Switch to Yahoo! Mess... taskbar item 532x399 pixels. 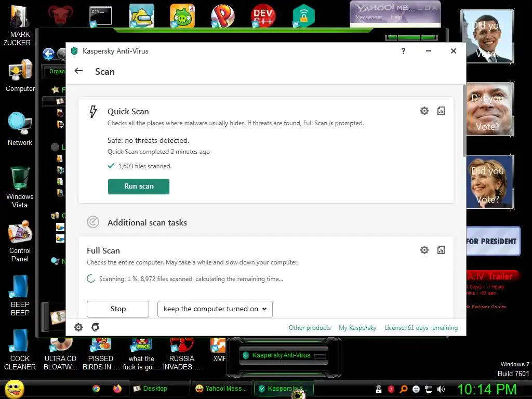pos(222,389)
